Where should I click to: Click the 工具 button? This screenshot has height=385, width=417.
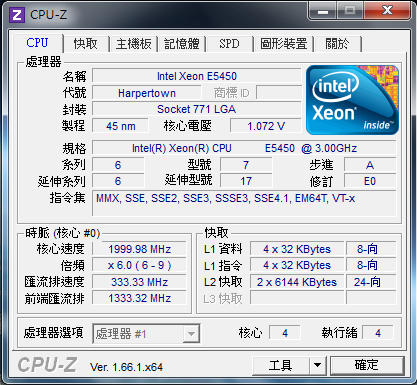tap(281, 365)
